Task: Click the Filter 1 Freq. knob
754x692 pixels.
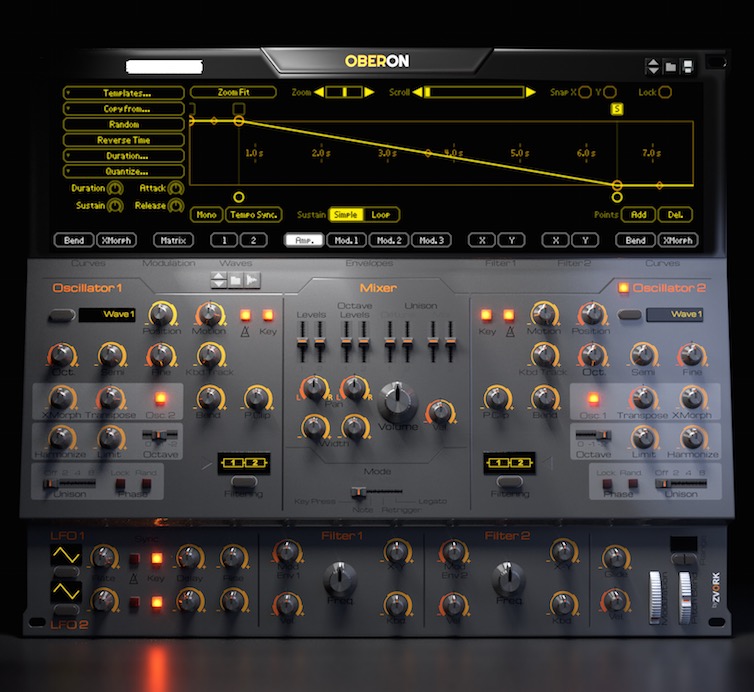Action: click(x=340, y=579)
